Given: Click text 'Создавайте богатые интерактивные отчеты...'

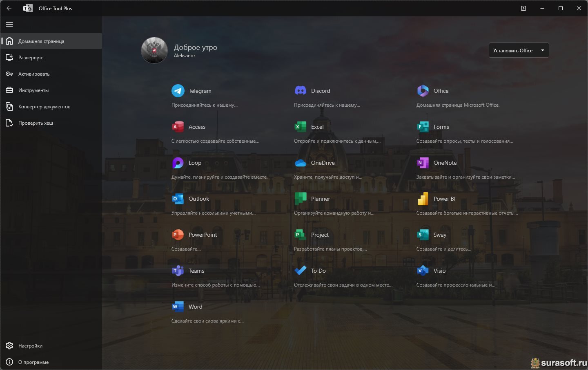Looking at the screenshot, I should pyautogui.click(x=467, y=213).
